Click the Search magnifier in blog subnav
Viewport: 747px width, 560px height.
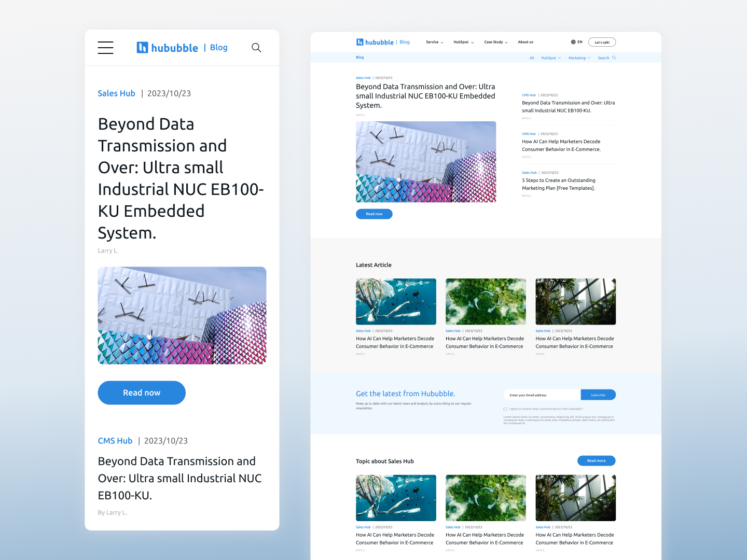coord(614,58)
